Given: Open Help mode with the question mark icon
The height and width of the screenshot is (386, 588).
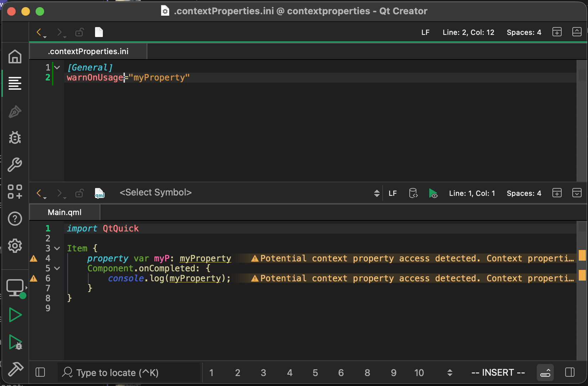Looking at the screenshot, I should tap(15, 219).
